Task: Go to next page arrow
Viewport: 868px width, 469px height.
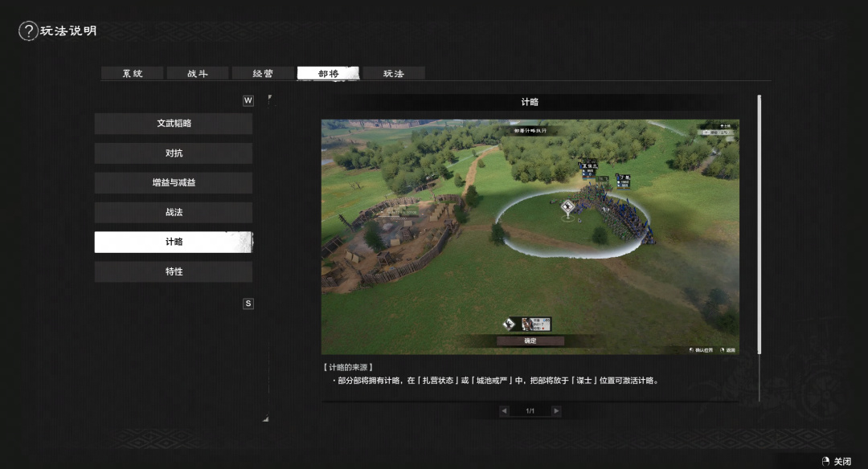Action: coord(556,411)
